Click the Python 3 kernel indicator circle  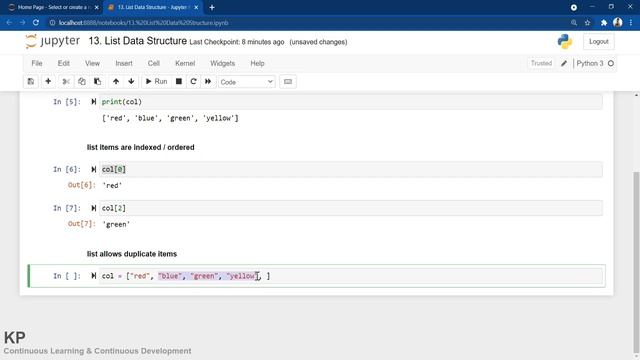click(x=611, y=63)
